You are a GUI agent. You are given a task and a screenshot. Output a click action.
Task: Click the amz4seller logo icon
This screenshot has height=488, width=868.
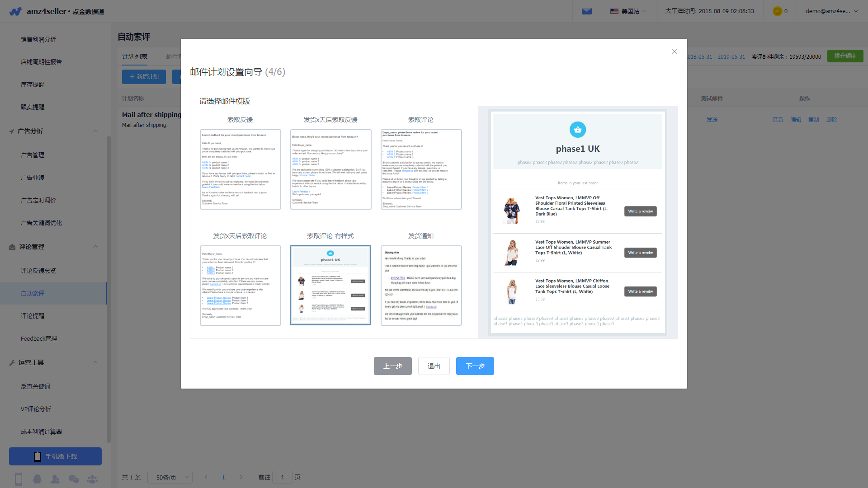(x=15, y=11)
